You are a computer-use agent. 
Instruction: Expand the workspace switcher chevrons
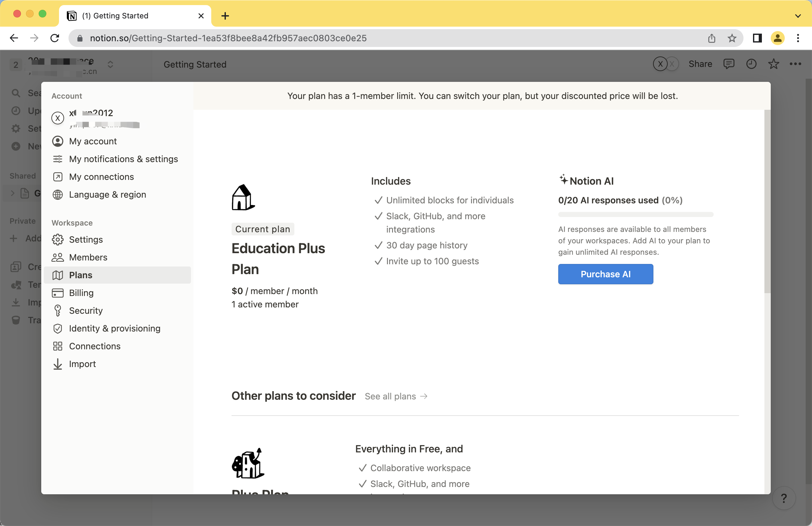(x=110, y=64)
